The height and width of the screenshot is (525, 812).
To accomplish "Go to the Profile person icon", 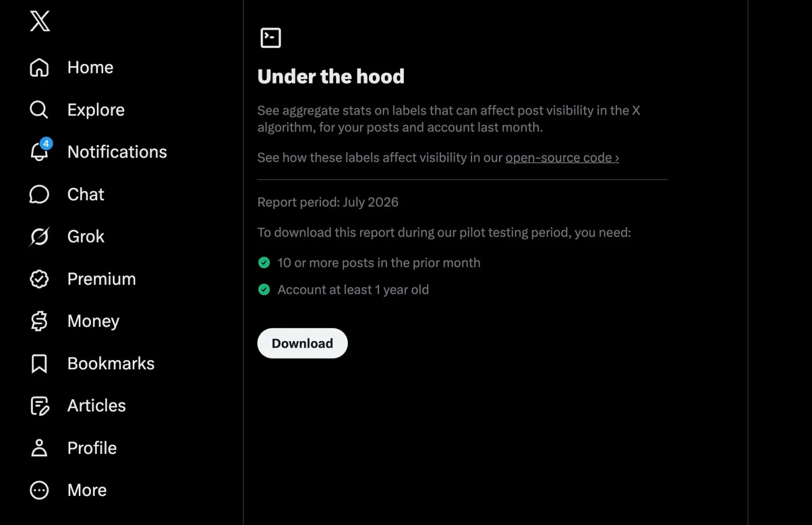I will tap(39, 448).
